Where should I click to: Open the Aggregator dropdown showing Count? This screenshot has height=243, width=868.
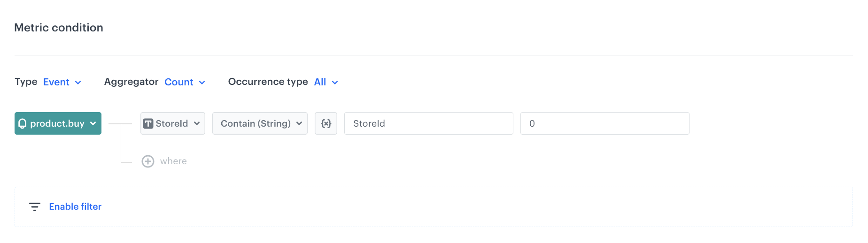tap(179, 82)
